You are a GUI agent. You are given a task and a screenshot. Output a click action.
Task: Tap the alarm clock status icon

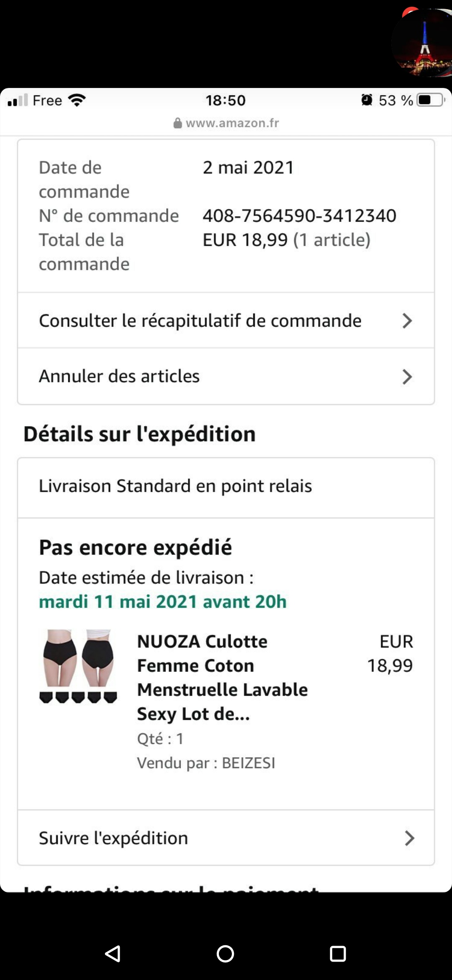[x=367, y=100]
